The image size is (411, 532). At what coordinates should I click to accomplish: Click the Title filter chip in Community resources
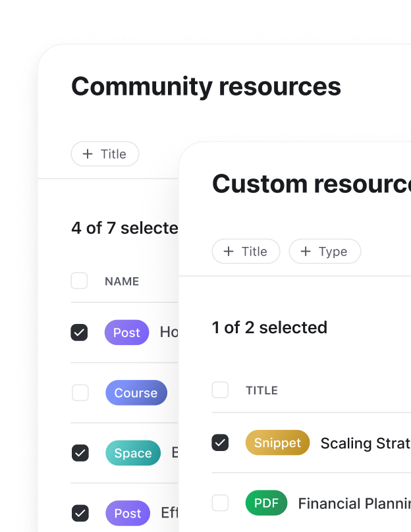pos(105,154)
